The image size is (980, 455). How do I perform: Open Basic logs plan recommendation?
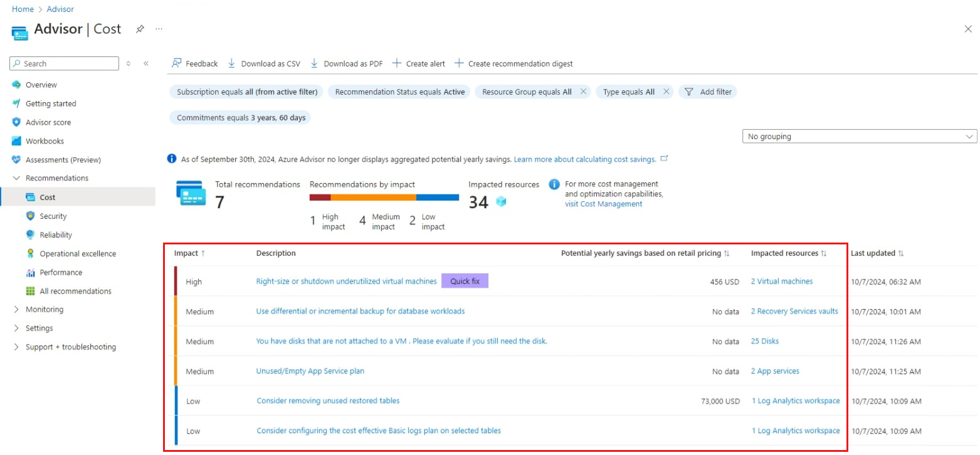click(379, 431)
